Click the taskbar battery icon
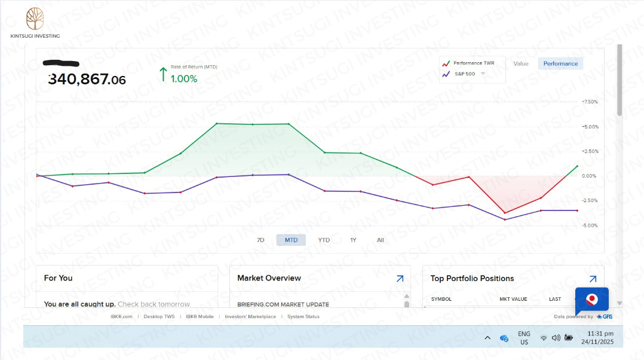 (x=569, y=338)
